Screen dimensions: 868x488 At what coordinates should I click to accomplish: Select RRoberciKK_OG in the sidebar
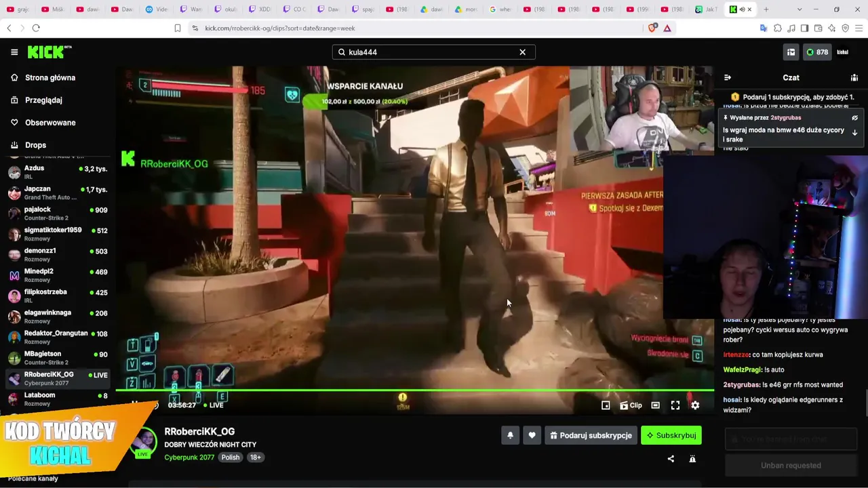(58, 379)
